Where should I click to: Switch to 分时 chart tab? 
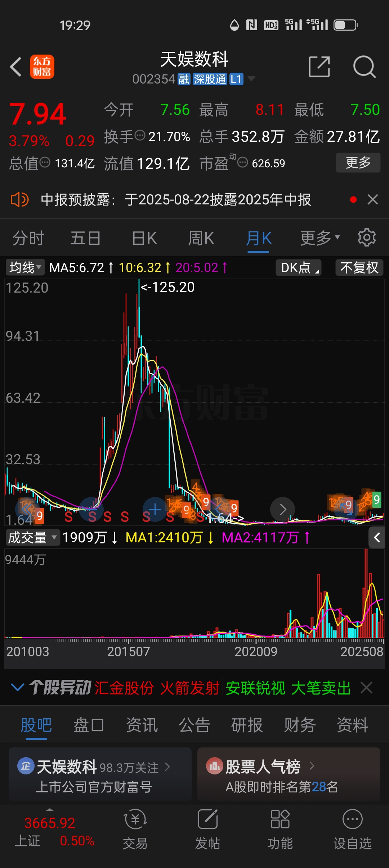tap(28, 238)
